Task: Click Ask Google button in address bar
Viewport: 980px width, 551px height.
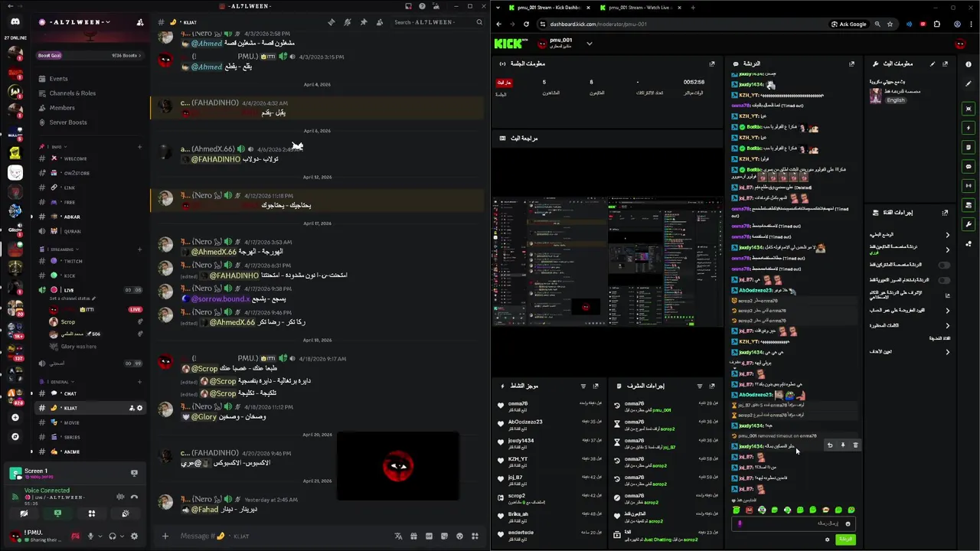Action: click(850, 24)
